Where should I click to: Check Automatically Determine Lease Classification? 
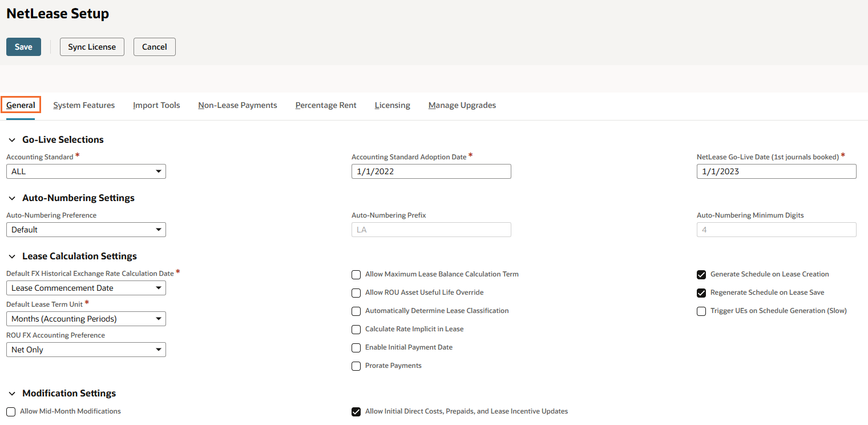click(x=356, y=311)
